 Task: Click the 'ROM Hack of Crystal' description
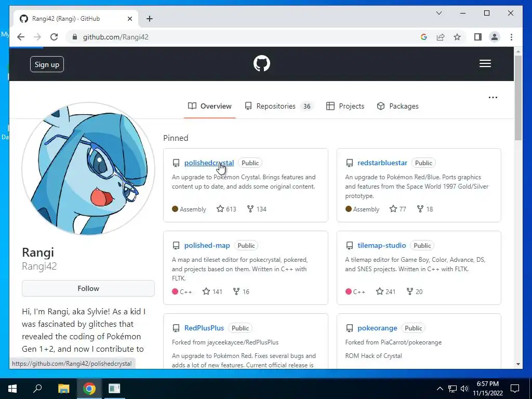(373, 356)
